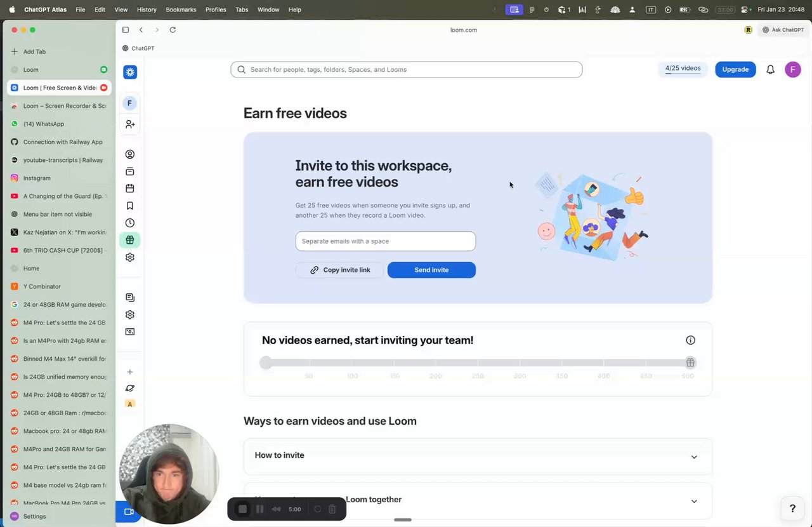This screenshot has height=527, width=812.
Task: Switch to Connection with Railway App tab
Action: coord(60,142)
